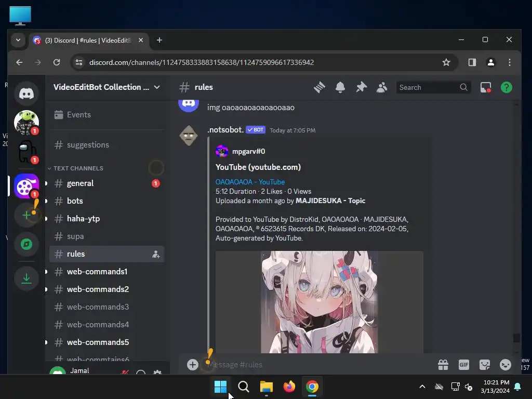Open Explore Discoverable Servers compass icon
This screenshot has width=532, height=399.
click(26, 244)
